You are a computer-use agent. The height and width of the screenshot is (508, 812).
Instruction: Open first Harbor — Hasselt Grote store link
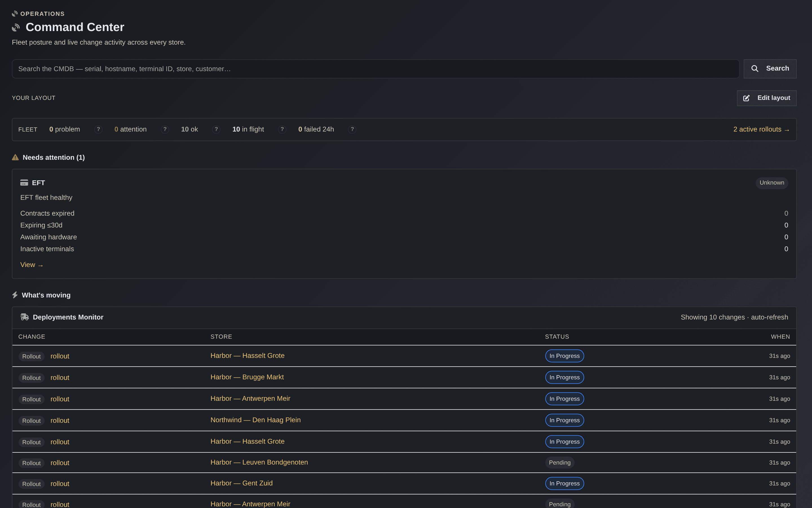click(x=247, y=356)
